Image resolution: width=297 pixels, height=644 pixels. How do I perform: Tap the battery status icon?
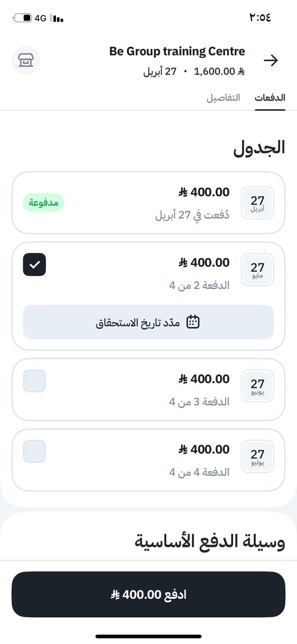click(x=22, y=18)
